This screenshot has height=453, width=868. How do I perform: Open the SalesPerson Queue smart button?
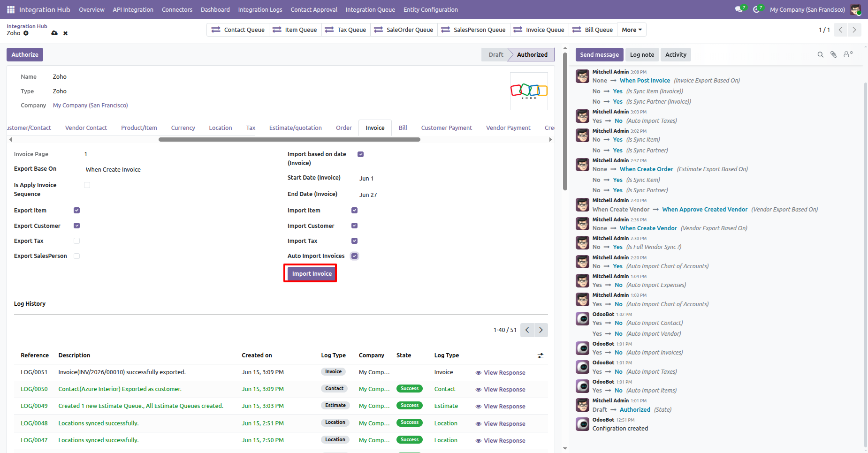473,30
